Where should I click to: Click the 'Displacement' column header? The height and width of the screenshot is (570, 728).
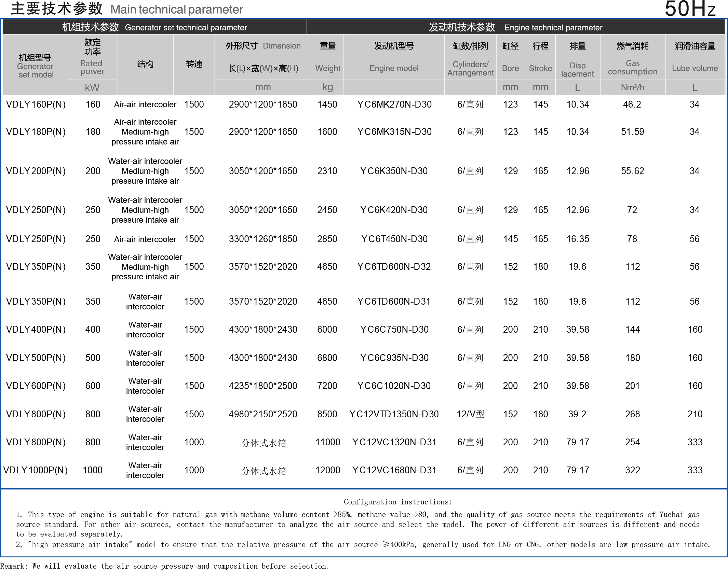[x=578, y=70]
